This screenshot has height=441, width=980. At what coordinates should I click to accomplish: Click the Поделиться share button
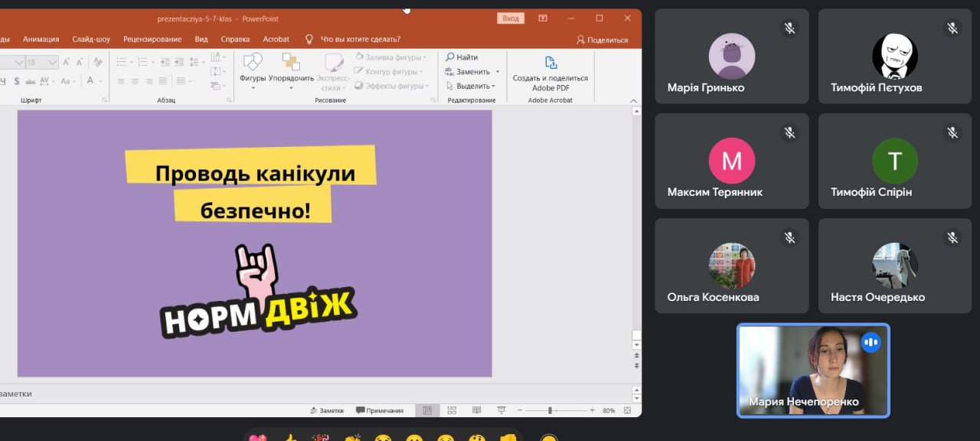pos(603,40)
